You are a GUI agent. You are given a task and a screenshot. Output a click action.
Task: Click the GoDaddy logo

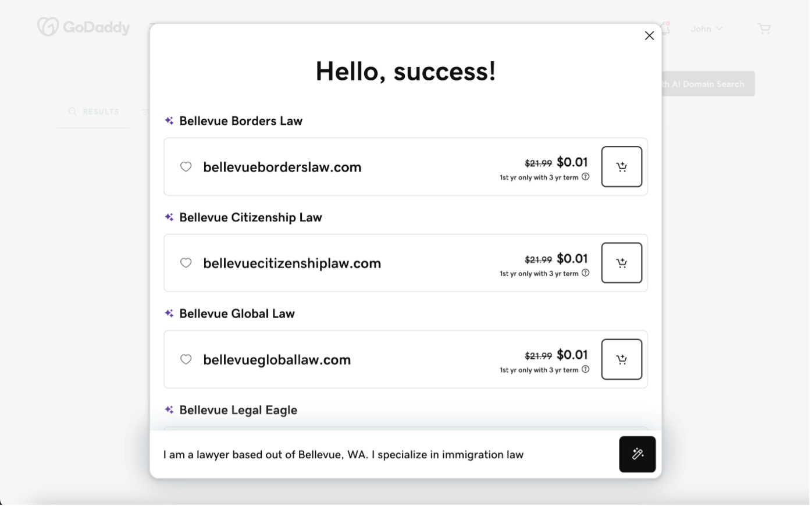click(84, 27)
